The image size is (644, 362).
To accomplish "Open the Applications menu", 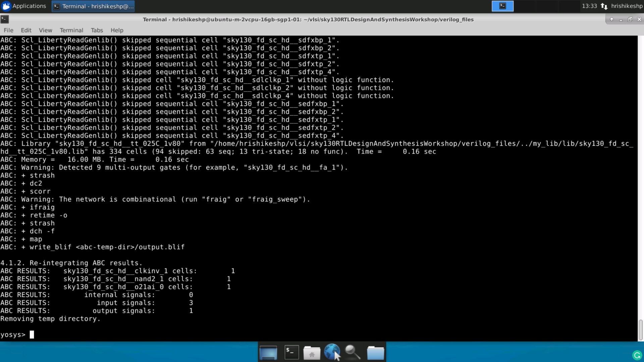I will (23, 6).
